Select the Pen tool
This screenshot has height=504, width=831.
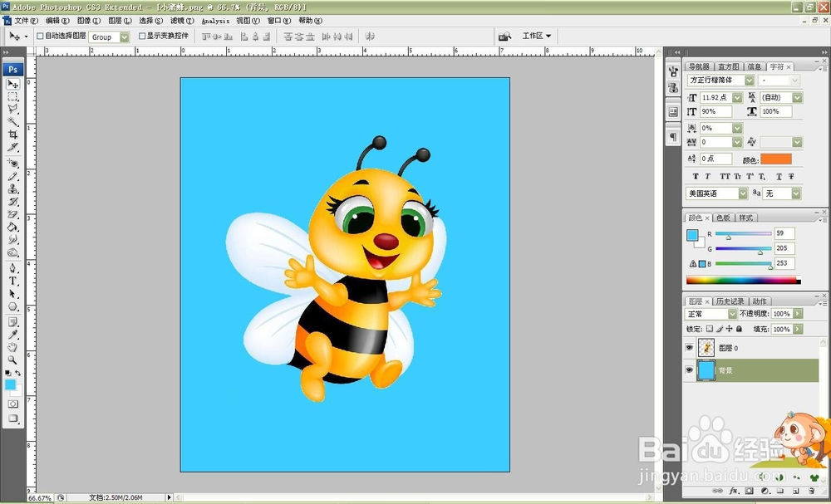click(13, 269)
